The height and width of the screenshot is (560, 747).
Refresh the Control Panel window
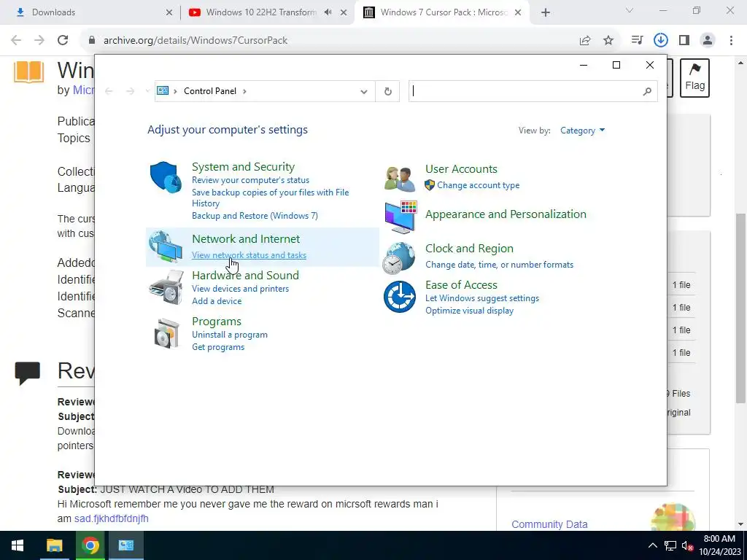tap(388, 91)
